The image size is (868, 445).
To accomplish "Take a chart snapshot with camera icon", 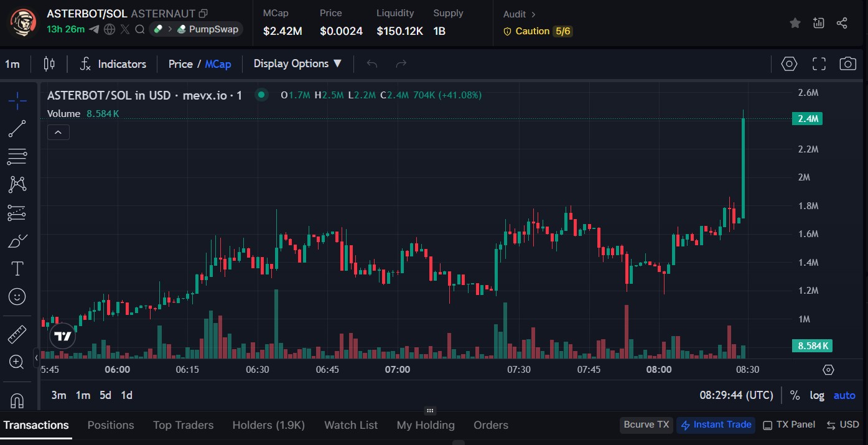I will (847, 63).
